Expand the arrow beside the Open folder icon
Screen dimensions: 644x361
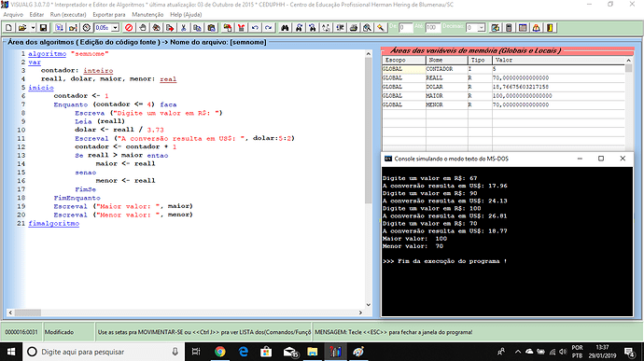(33, 27)
